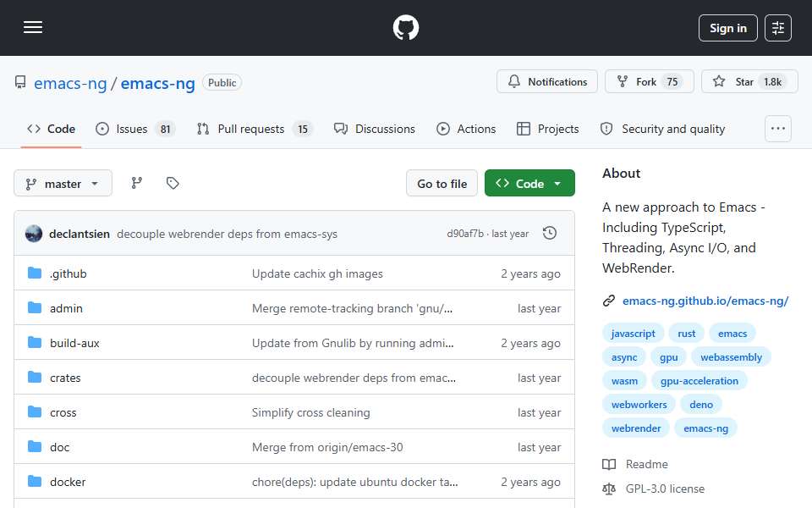The height and width of the screenshot is (508, 812).
Task: Open commit message decouple webrender deps
Action: coord(227,234)
